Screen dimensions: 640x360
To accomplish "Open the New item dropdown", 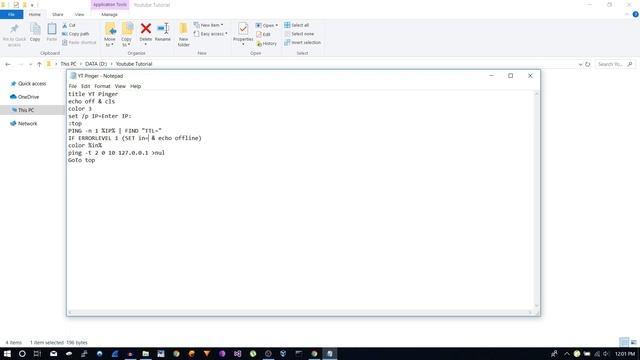I will click(x=209, y=25).
